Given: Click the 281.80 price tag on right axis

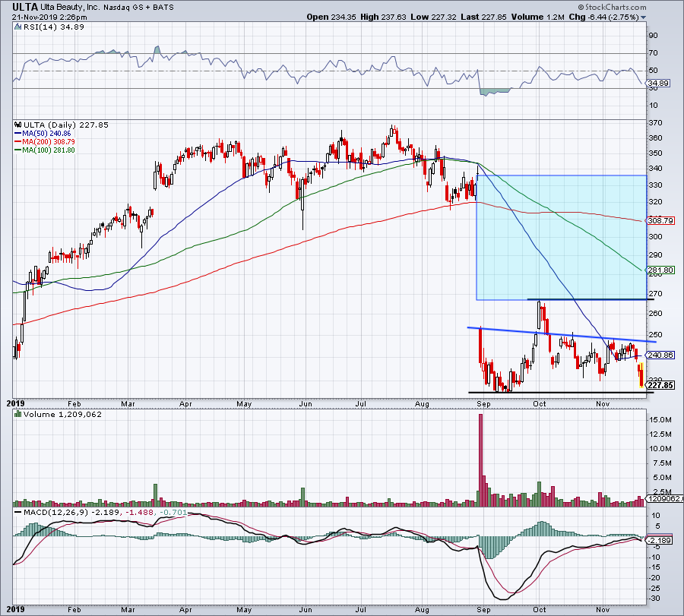Looking at the screenshot, I should point(660,270).
